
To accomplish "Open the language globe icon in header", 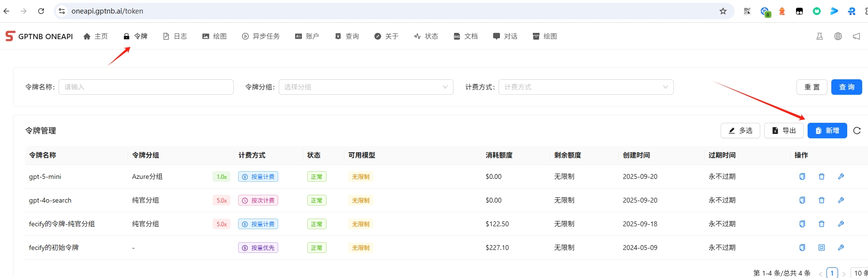I will coord(838,36).
